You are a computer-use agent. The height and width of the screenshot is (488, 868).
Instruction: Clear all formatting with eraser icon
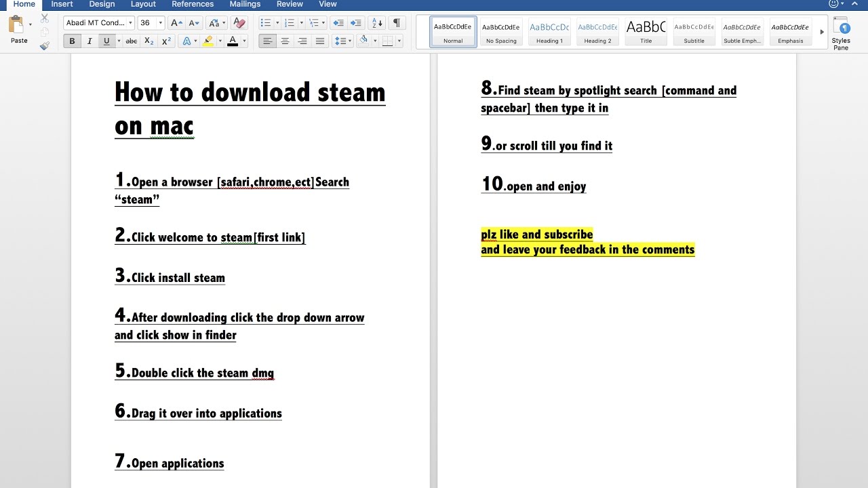239,23
